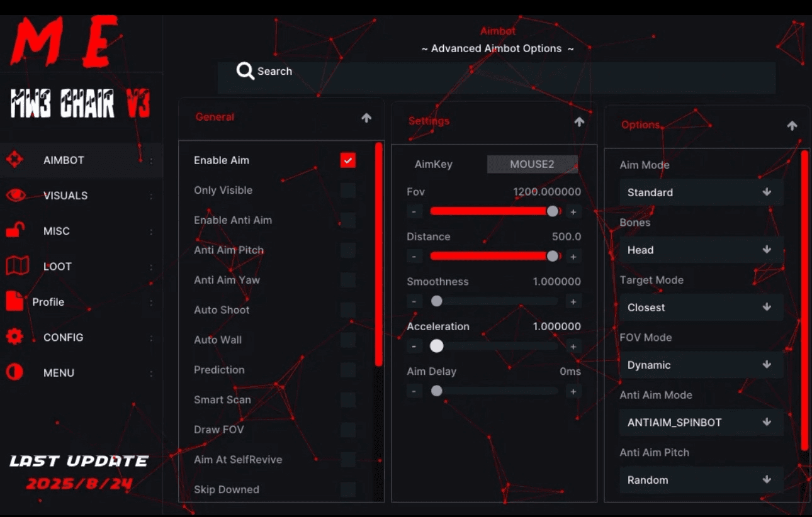Image resolution: width=812 pixels, height=517 pixels.
Task: Increase Aim Delay with the plus button
Action: [573, 391]
